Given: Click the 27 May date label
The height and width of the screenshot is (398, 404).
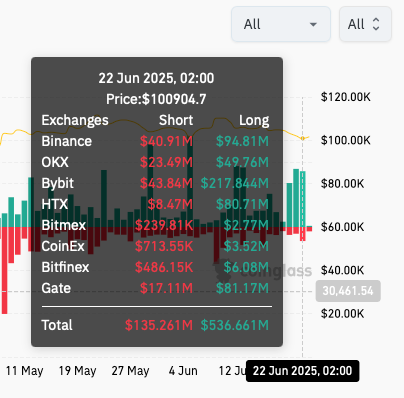Looking at the screenshot, I should pos(130,371).
